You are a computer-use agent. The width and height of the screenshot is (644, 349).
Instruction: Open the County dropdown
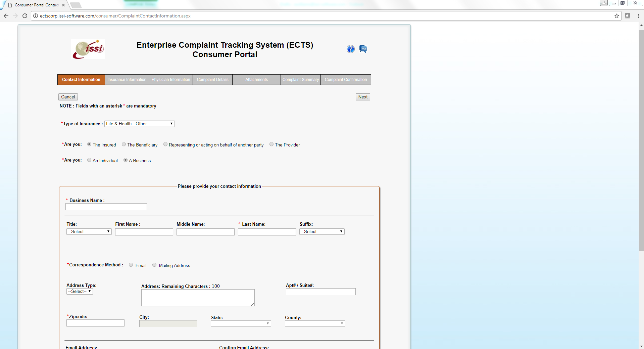pyautogui.click(x=315, y=324)
